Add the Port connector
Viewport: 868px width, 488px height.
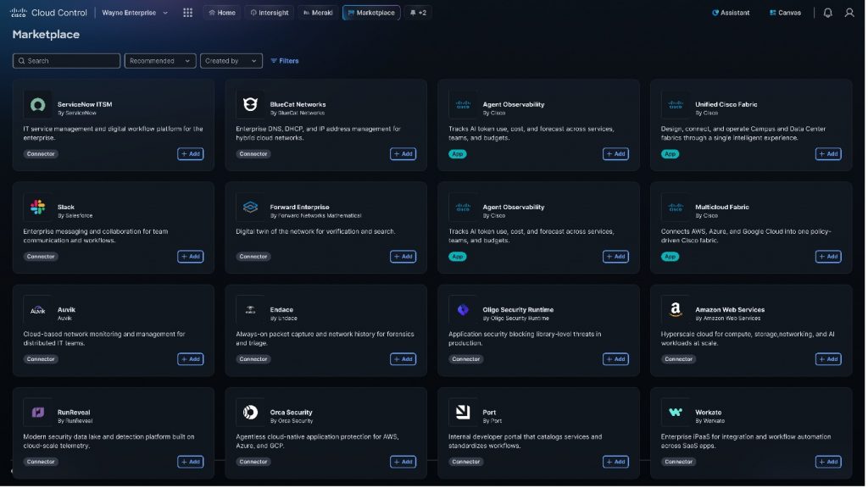617,463
